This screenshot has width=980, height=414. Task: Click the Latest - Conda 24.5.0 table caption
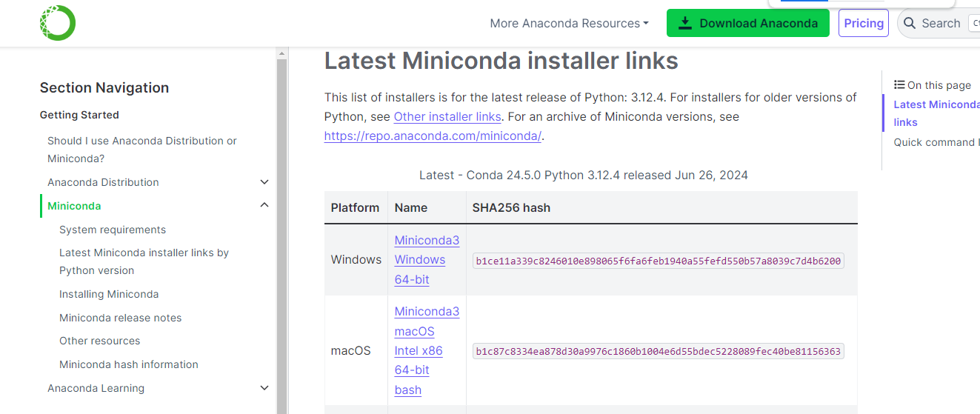[x=584, y=176]
